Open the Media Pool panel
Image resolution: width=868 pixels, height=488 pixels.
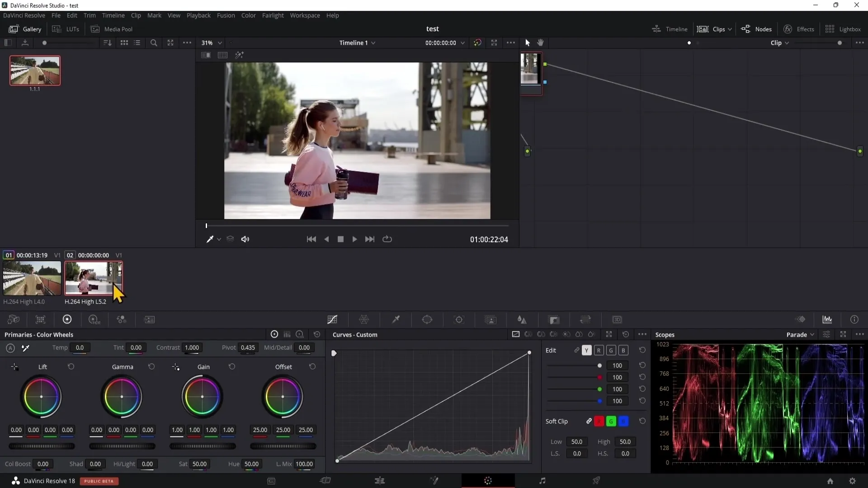click(111, 29)
